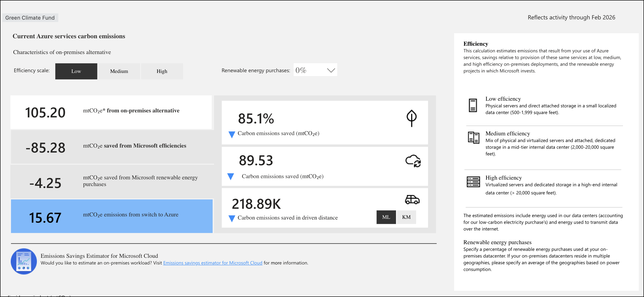
Task: Click the Low efficiency single server icon
Action: pyautogui.click(x=472, y=105)
